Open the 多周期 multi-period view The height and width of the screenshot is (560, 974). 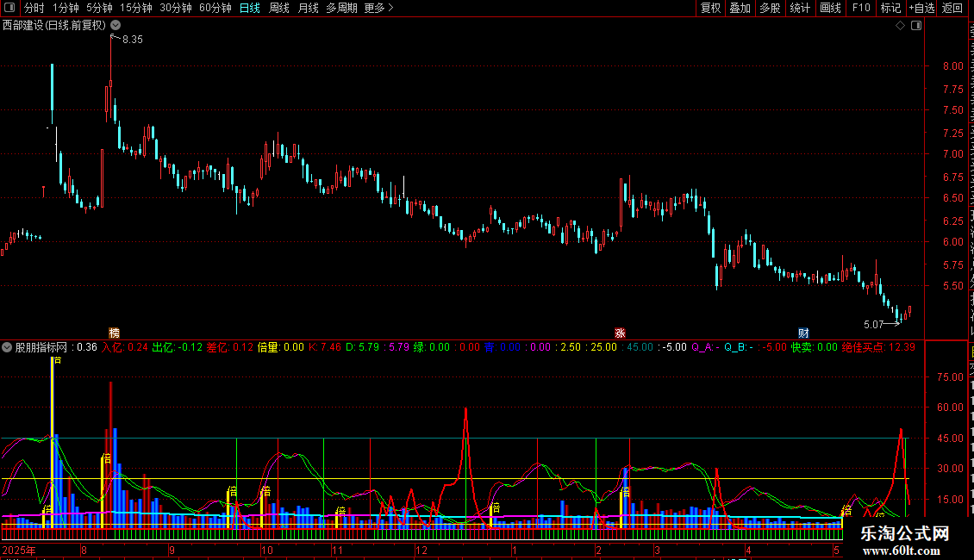pos(341,8)
